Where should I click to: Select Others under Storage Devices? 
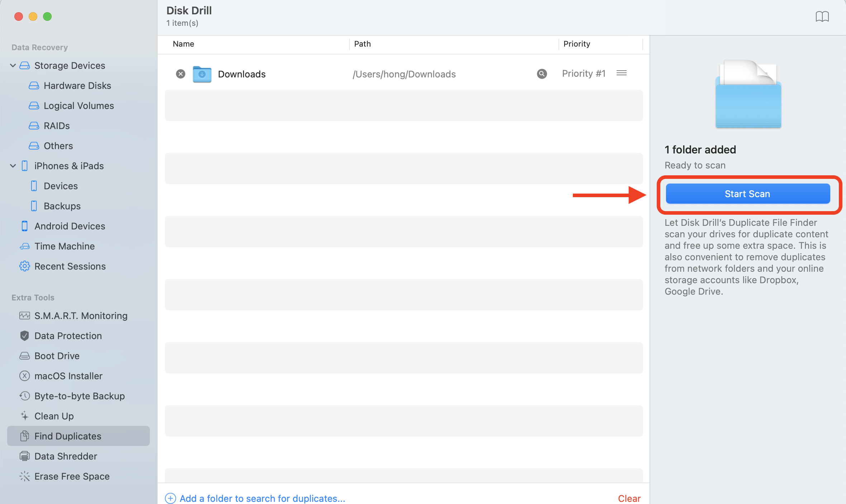click(58, 146)
